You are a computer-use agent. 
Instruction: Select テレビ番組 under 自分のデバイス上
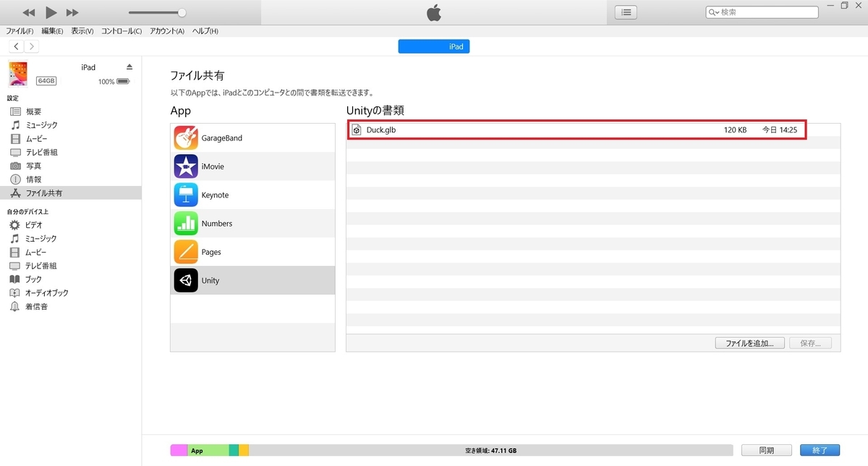pyautogui.click(x=41, y=266)
